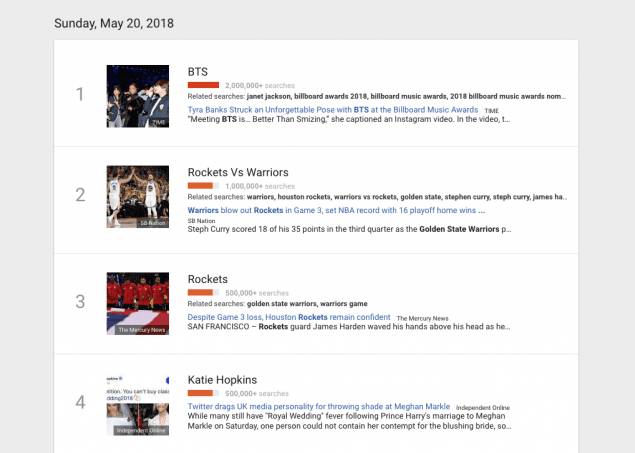Click the Rockets trend title

[207, 279]
